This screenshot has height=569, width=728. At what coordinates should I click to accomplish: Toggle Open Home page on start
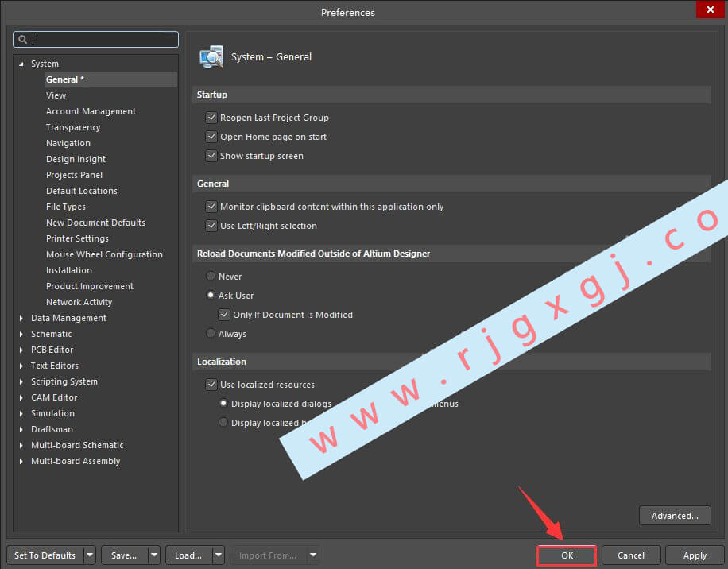coord(211,137)
